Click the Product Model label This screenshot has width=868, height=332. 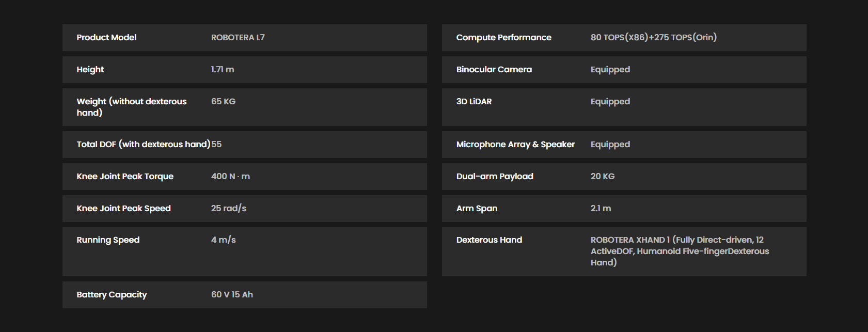(x=106, y=37)
